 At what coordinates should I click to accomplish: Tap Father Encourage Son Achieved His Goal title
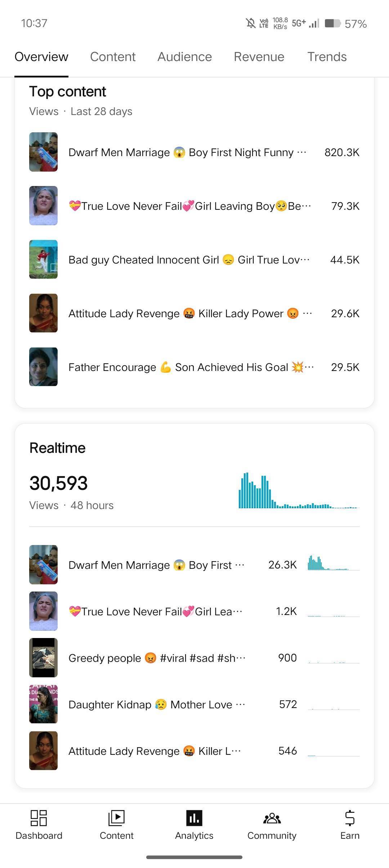(191, 367)
